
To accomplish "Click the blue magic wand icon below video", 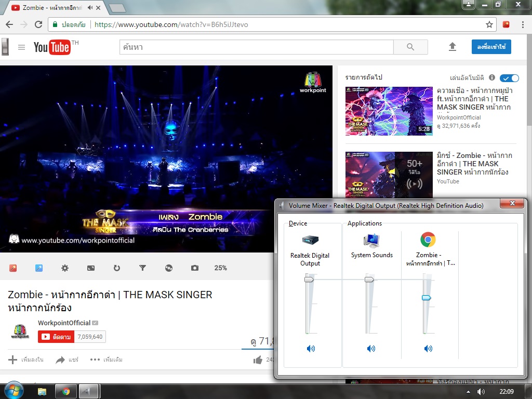I will [39, 268].
